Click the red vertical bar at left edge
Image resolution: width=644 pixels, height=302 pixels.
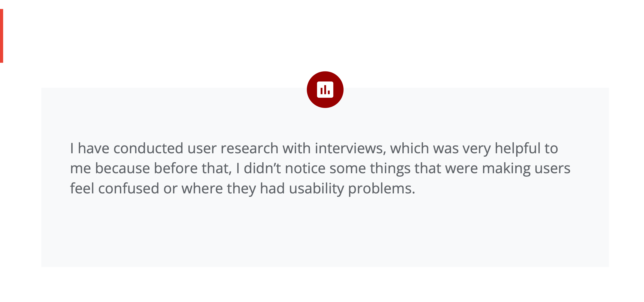(x=2, y=36)
